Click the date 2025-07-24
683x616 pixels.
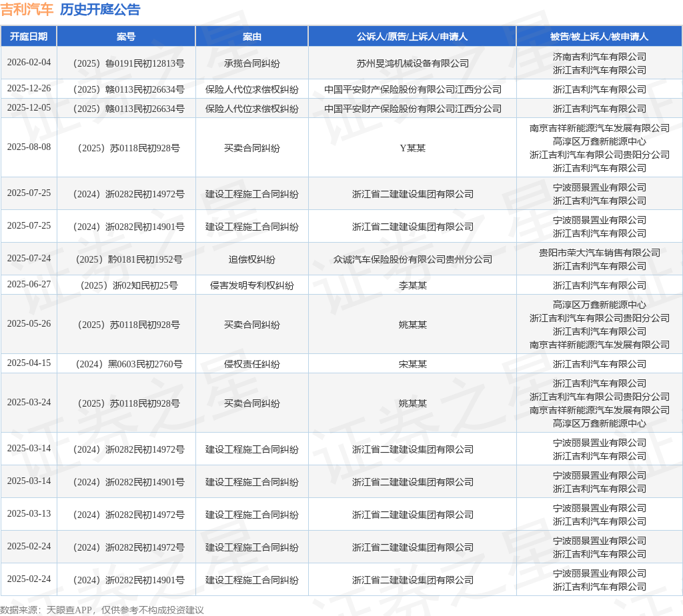coord(29,258)
